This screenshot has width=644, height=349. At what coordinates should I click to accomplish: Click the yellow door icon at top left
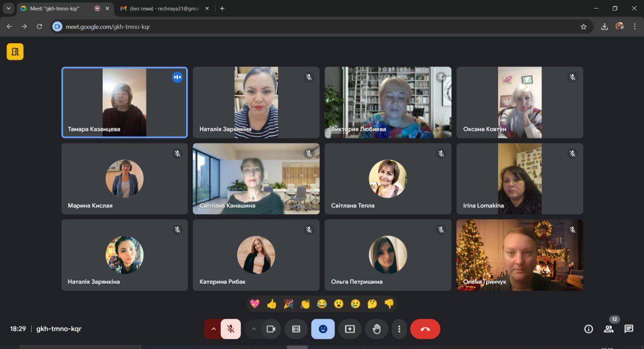click(15, 51)
